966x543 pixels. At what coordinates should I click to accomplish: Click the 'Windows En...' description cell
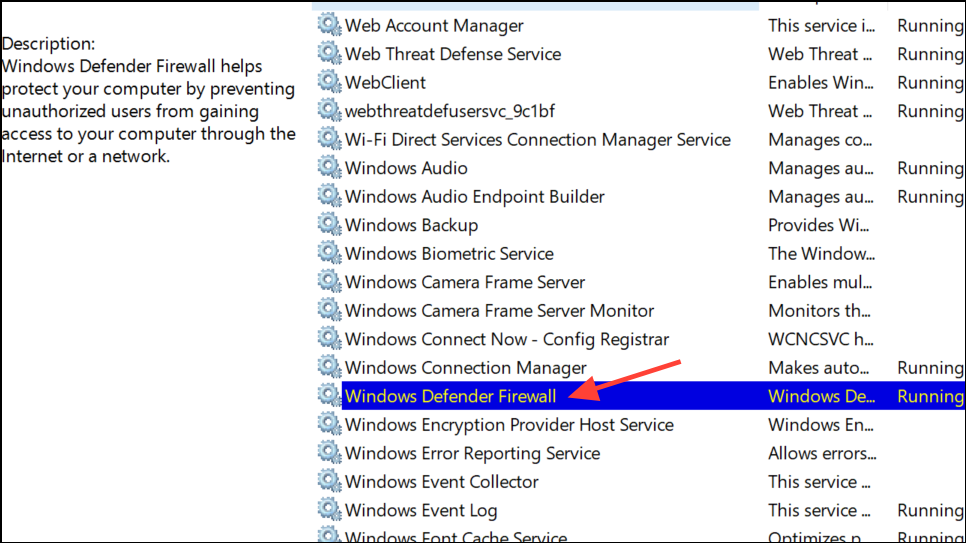pos(821,425)
